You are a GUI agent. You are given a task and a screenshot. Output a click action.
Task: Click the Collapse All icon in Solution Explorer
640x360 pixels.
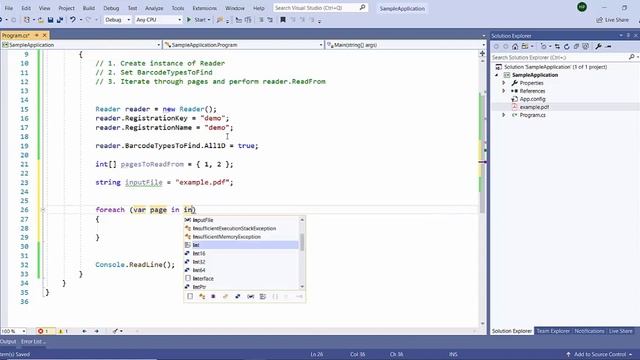tap(576, 47)
